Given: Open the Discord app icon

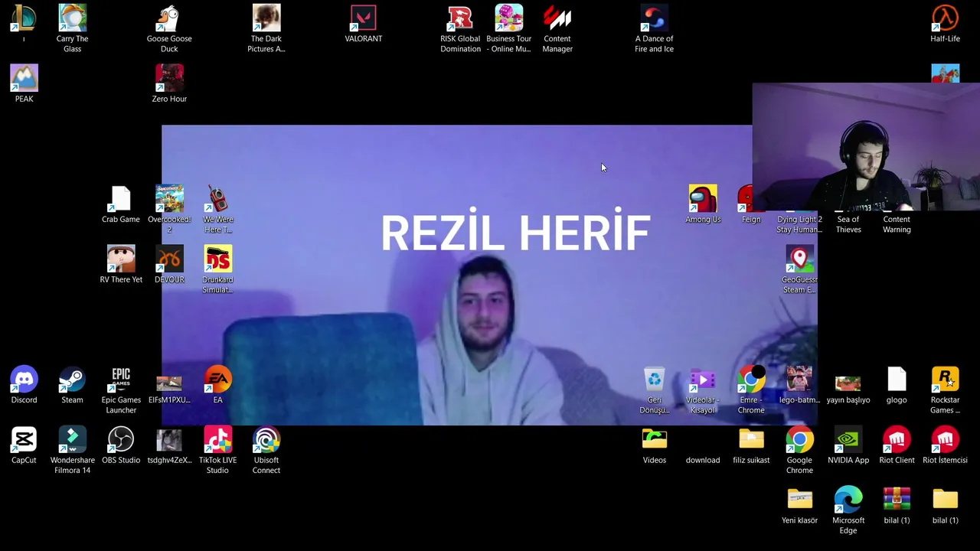Looking at the screenshot, I should pos(24,380).
